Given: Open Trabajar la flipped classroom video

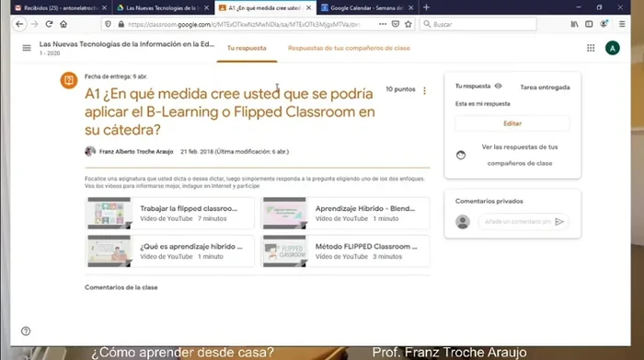Looking at the screenshot, I should click(x=169, y=214).
